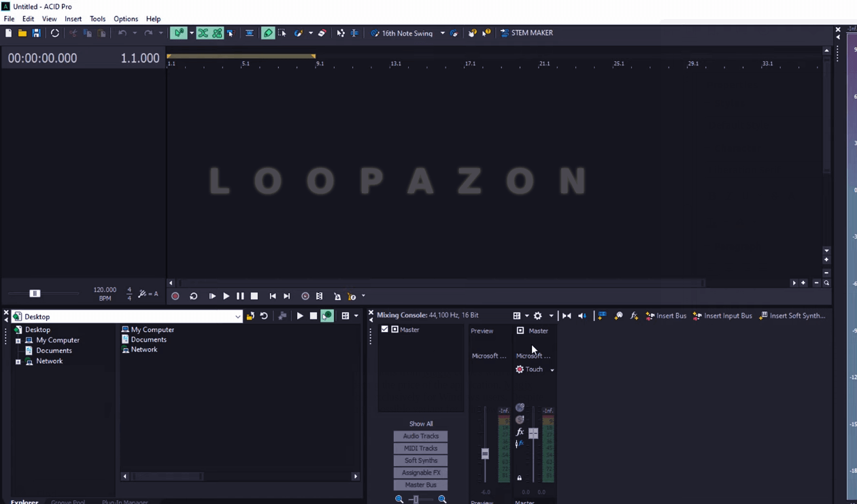Viewport: 857px width, 504px height.
Task: Click the Downmix Output icon in console toolbar
Action: point(567,316)
